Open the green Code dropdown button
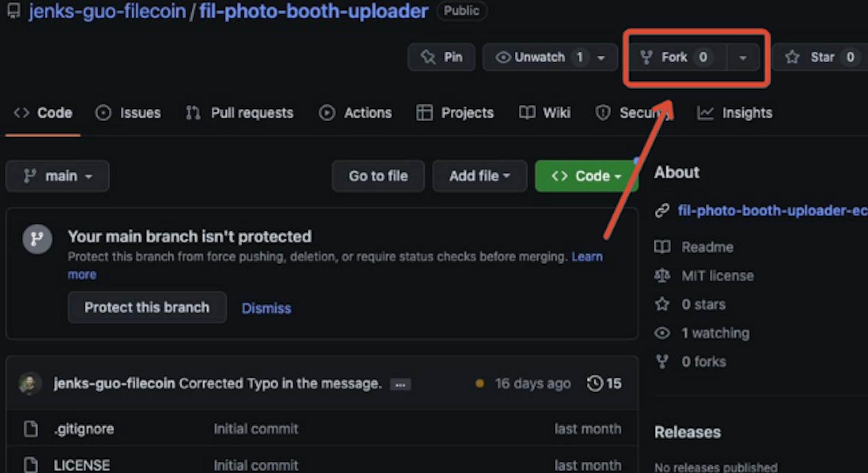Screen dimensions: 868x473 586,176
